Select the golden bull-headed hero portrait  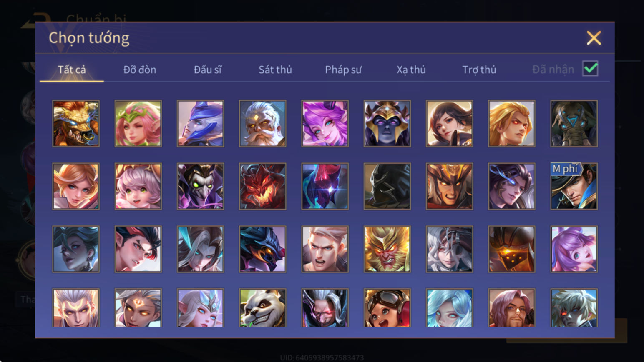click(76, 124)
